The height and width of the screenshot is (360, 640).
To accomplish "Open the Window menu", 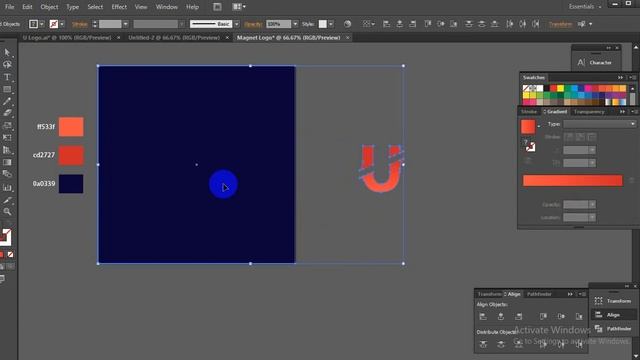I will coord(167,7).
